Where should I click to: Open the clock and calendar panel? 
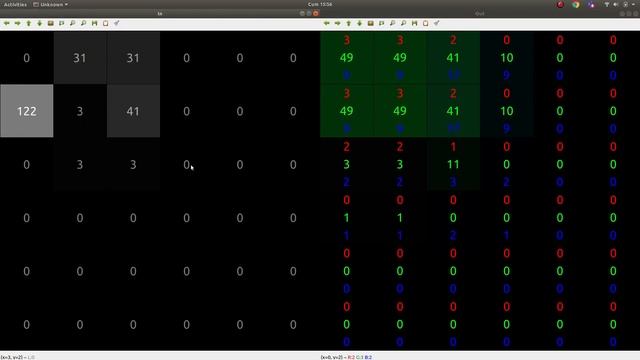(320, 4)
